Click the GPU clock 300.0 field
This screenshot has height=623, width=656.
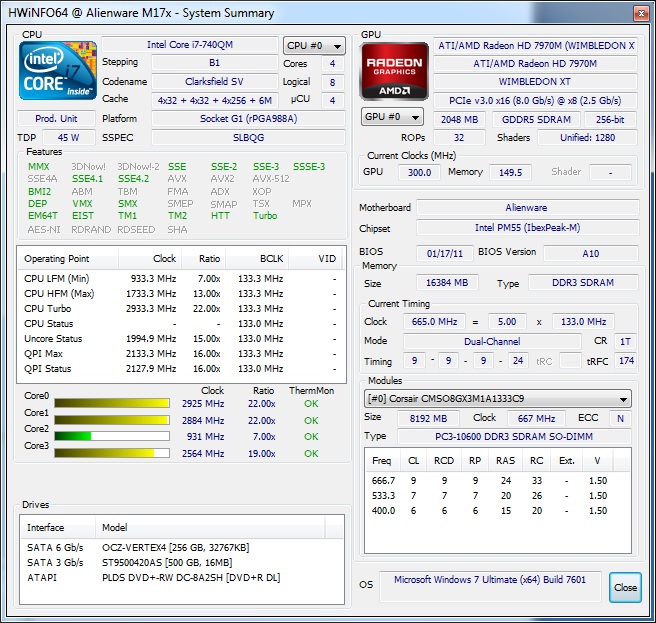[419, 172]
